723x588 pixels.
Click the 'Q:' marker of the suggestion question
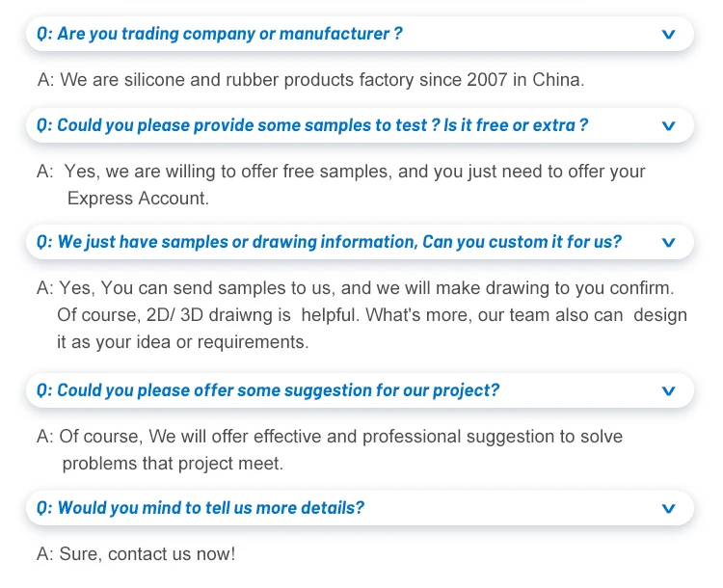pos(44,391)
